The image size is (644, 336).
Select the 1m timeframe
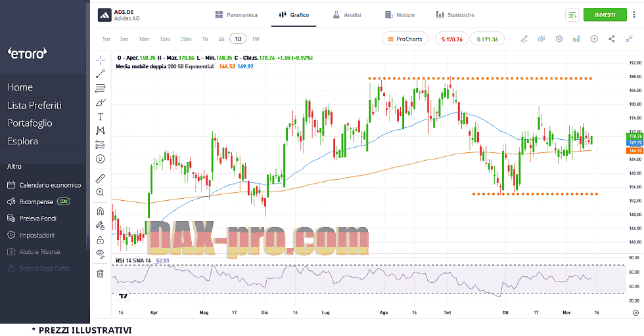pos(106,39)
